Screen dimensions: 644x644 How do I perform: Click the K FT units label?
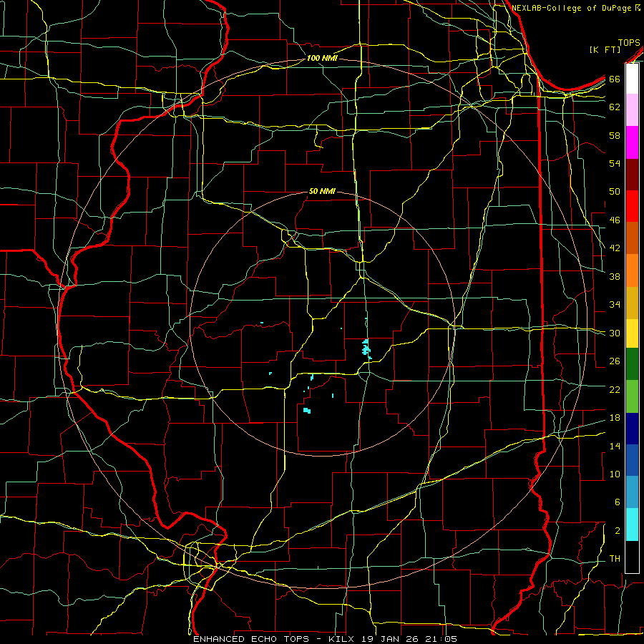(605, 50)
